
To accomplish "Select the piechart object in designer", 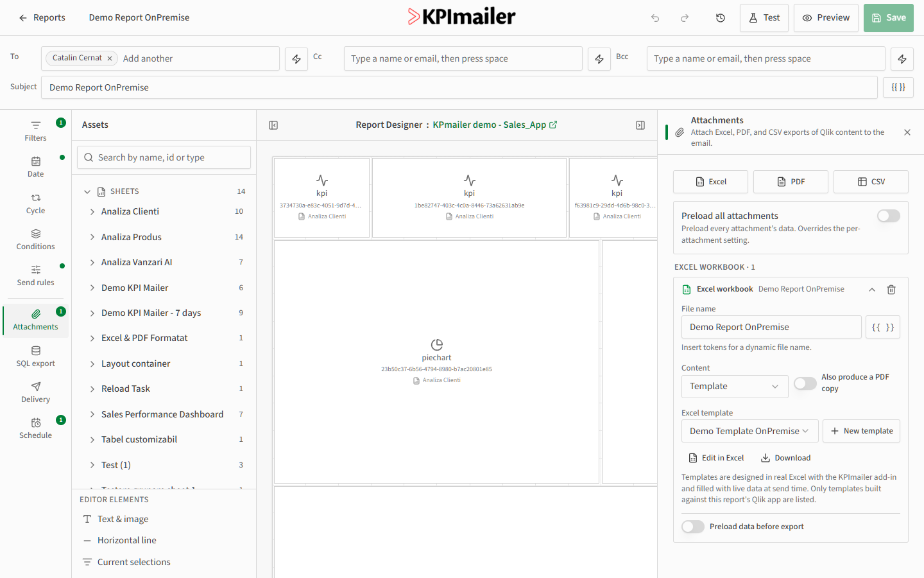I will click(436, 362).
